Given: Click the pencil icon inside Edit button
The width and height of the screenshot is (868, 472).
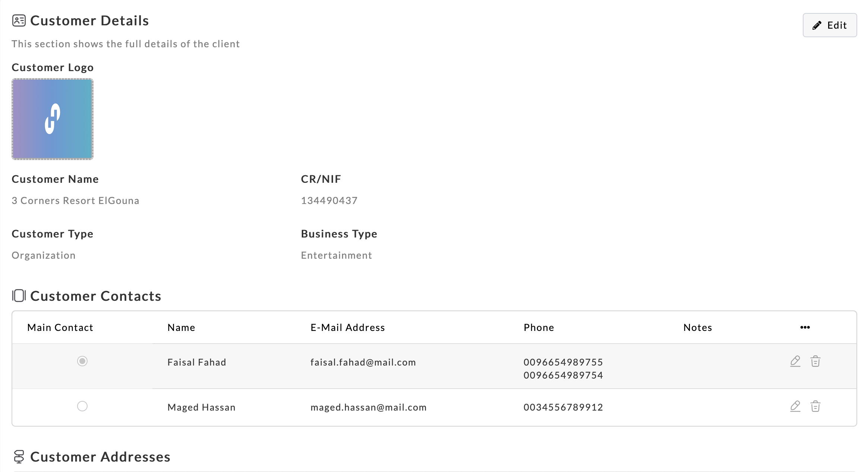Looking at the screenshot, I should pyautogui.click(x=817, y=25).
